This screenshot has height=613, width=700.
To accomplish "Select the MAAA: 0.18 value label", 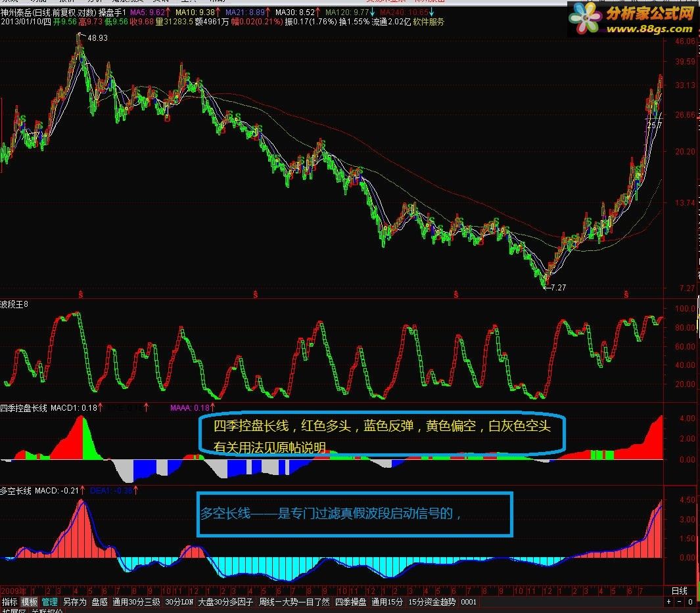I will click(x=190, y=407).
